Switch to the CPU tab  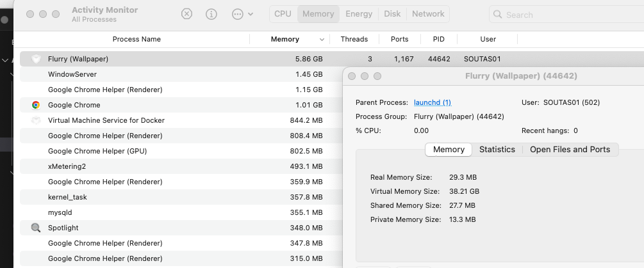coord(283,14)
